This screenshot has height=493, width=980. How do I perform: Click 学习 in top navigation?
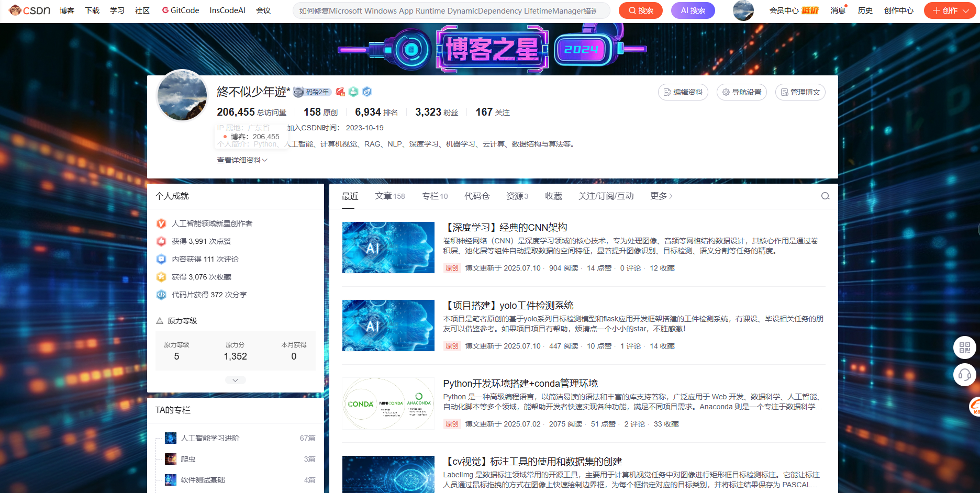click(117, 10)
